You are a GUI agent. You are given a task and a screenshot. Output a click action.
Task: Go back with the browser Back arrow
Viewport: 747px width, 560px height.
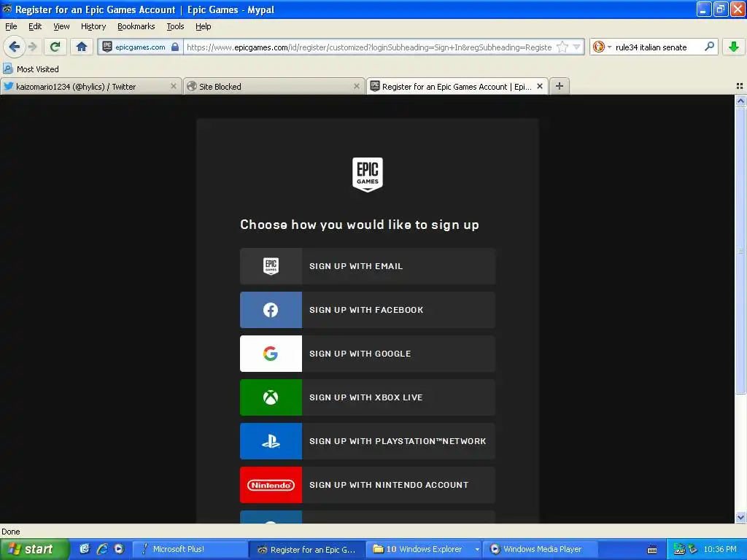[14, 47]
